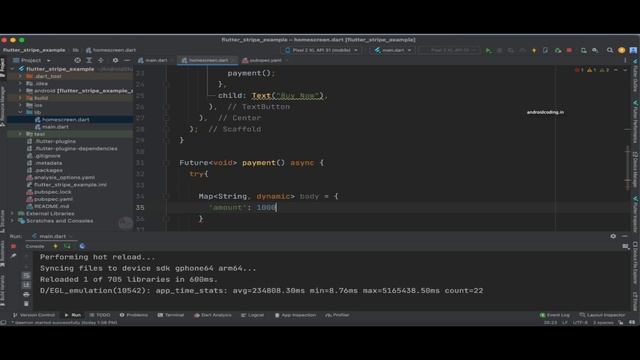Open the TODO tool window tab
640x360 pixels.
100,315
